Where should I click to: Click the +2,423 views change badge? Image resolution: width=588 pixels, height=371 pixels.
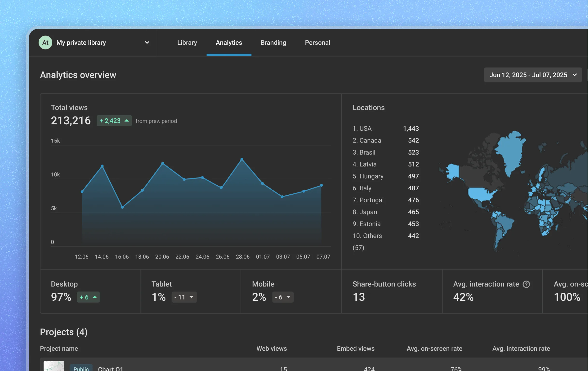114,121
